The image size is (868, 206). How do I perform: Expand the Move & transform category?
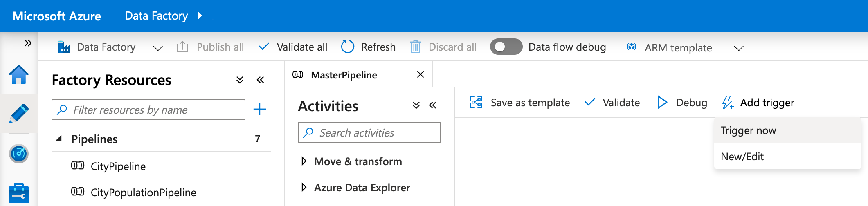(304, 161)
